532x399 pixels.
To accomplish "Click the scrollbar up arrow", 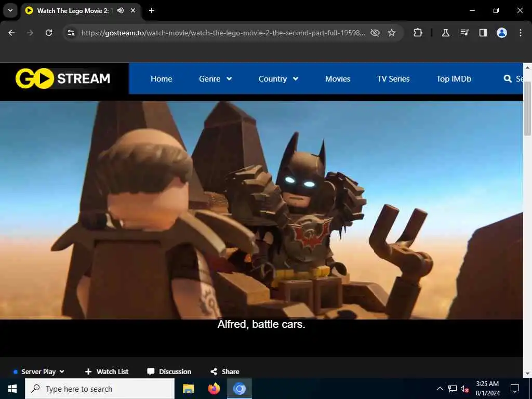I will (x=527, y=67).
